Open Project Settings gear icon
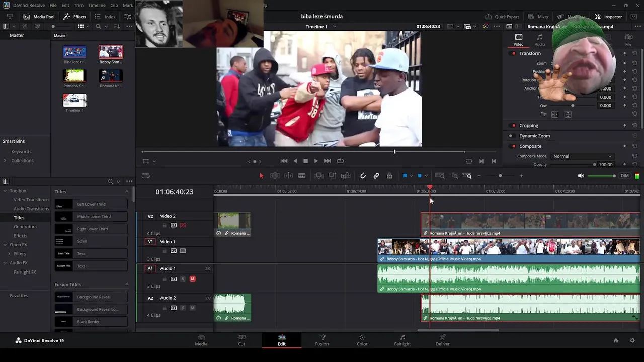The height and width of the screenshot is (362, 644). click(x=632, y=340)
